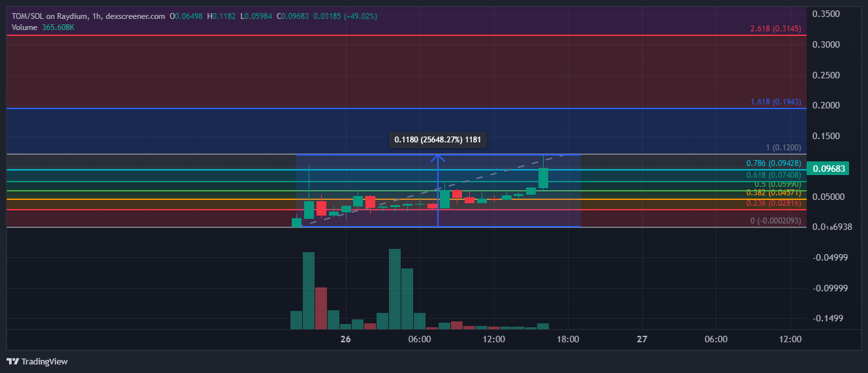Select the 2.618 (0.3145) Fibonacci level label

(775, 29)
